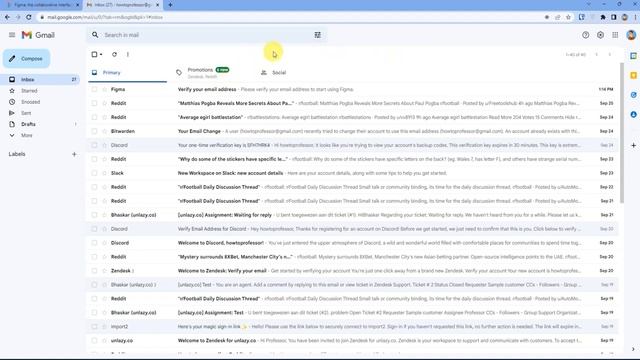This screenshot has height=360, width=640.
Task: Check the import2 email checkbox
Action: click(94, 327)
